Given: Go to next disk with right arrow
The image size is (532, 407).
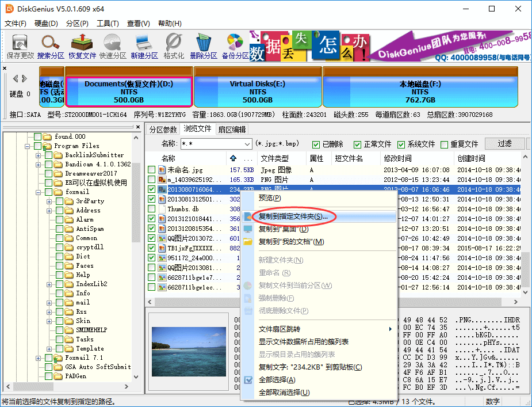Looking at the screenshot, I should 24,79.
